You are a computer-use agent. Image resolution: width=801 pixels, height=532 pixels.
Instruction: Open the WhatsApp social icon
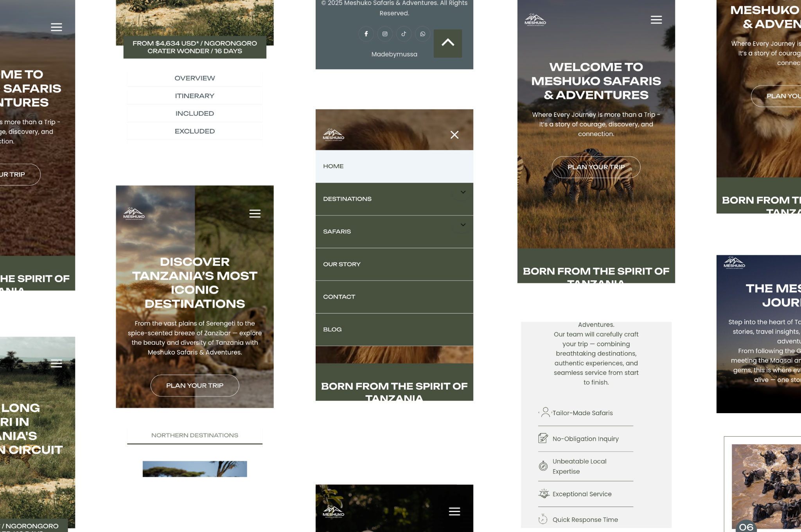(422, 34)
